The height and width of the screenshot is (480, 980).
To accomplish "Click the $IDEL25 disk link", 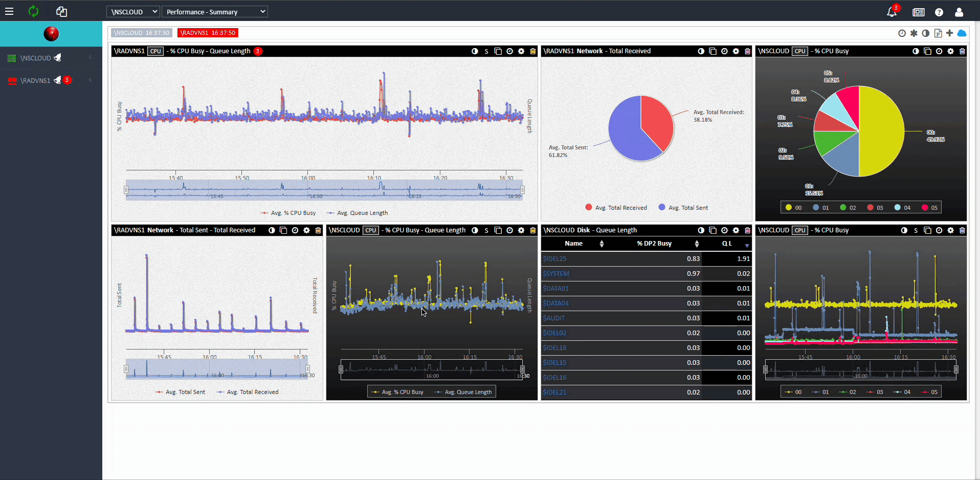I will coord(554,259).
